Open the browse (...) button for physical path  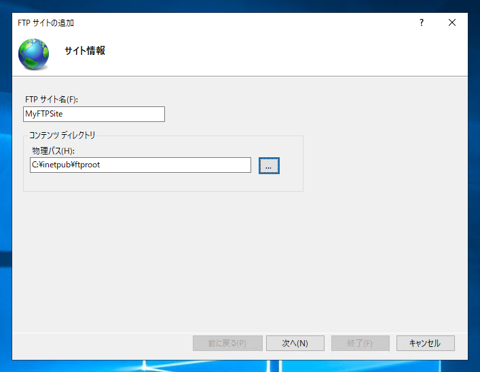point(269,166)
